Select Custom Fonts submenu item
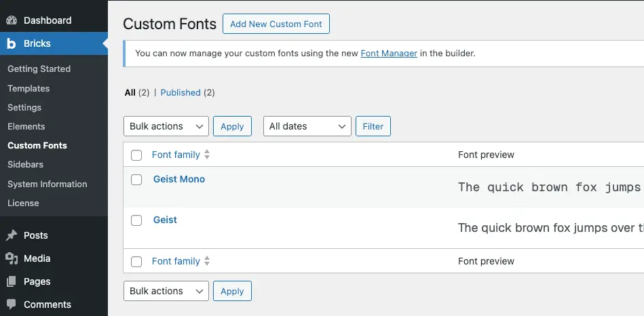644x316 pixels. coord(37,146)
